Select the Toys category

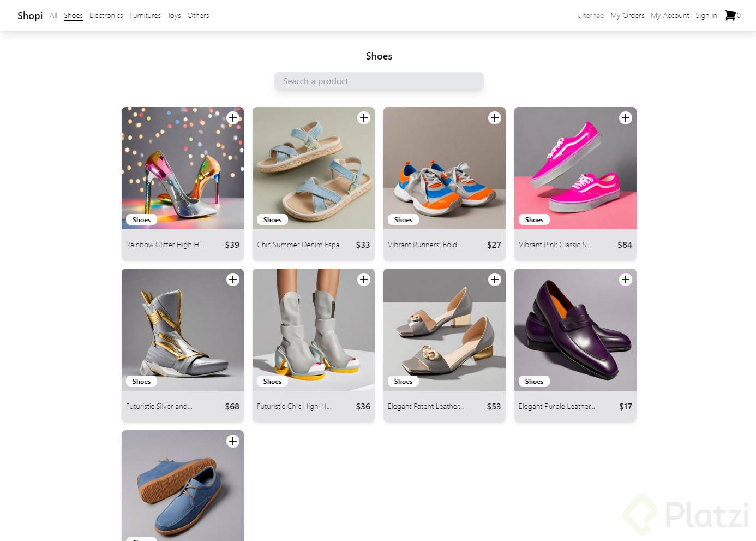[x=174, y=16]
